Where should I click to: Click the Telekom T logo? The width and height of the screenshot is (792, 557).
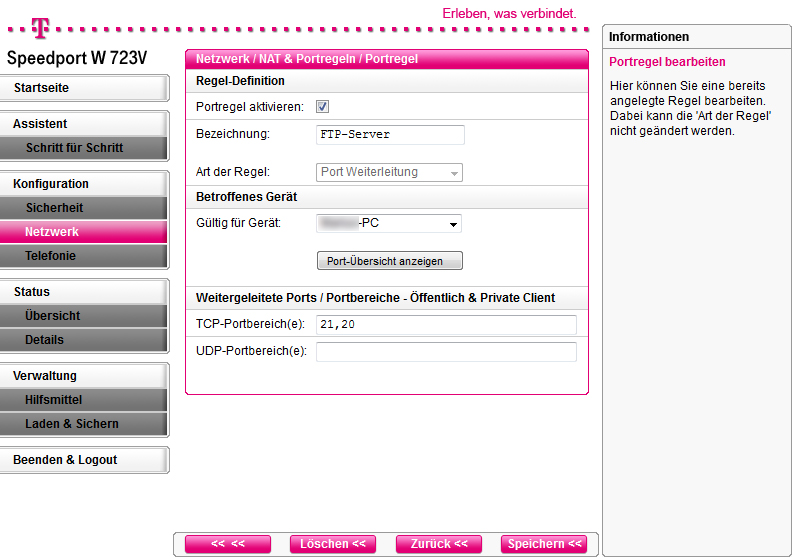click(x=40, y=28)
